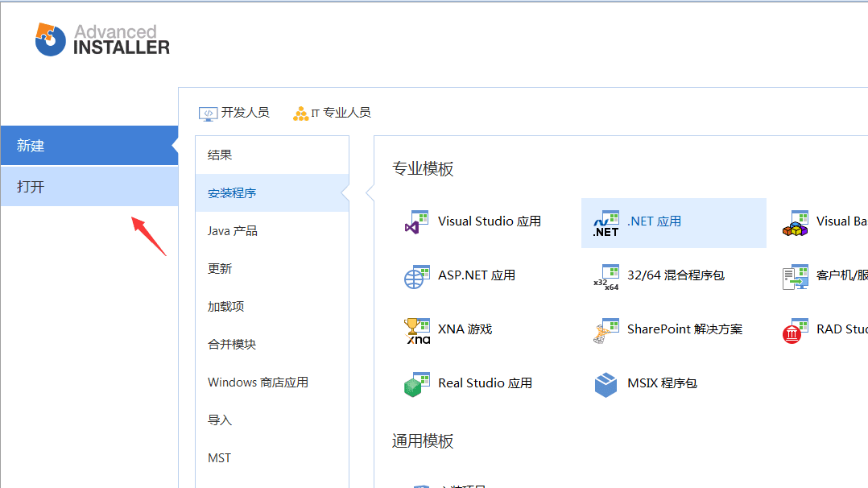Click the SharePoint 解决方案 icon
This screenshot has width=868, height=488.
(x=606, y=331)
